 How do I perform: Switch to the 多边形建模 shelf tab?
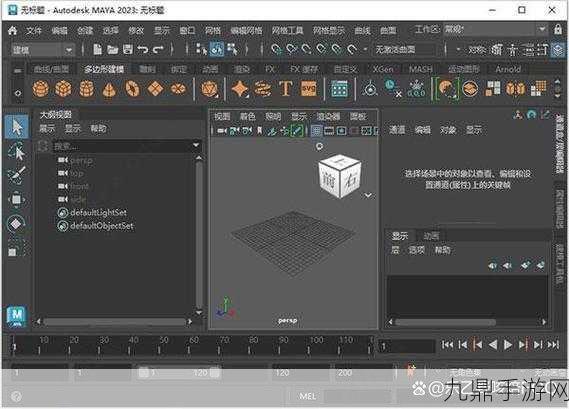104,69
